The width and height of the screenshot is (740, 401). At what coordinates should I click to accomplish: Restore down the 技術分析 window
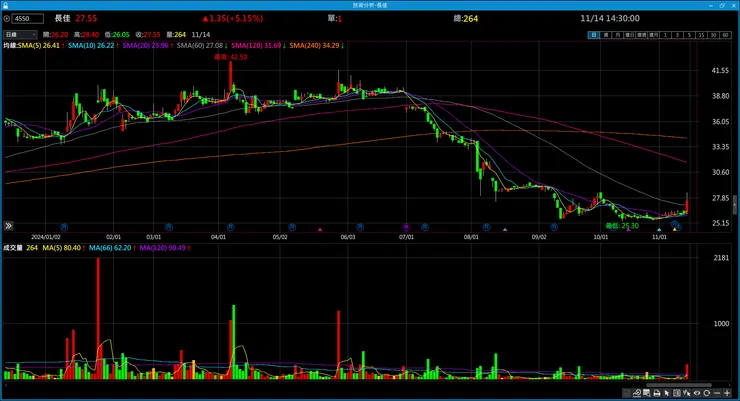722,5
